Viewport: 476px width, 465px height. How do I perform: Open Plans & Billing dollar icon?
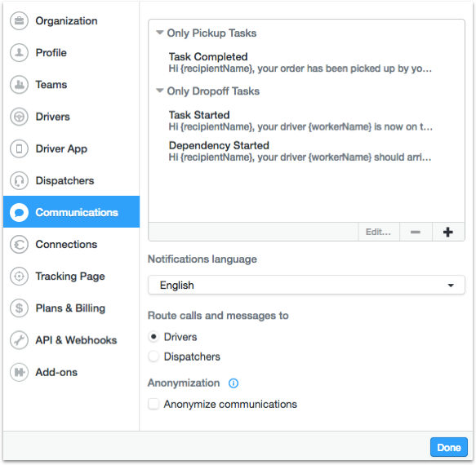(19, 308)
